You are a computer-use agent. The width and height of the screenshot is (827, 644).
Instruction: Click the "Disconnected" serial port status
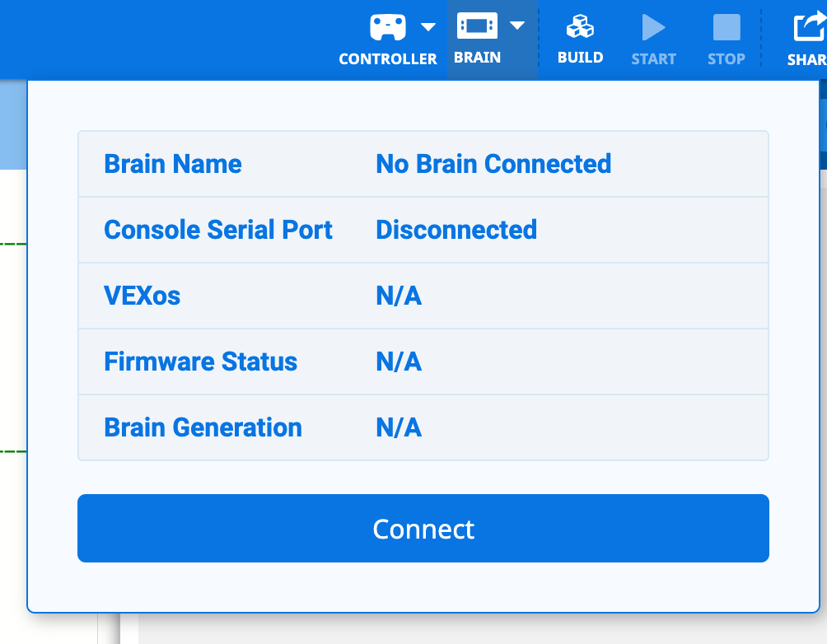point(456,230)
